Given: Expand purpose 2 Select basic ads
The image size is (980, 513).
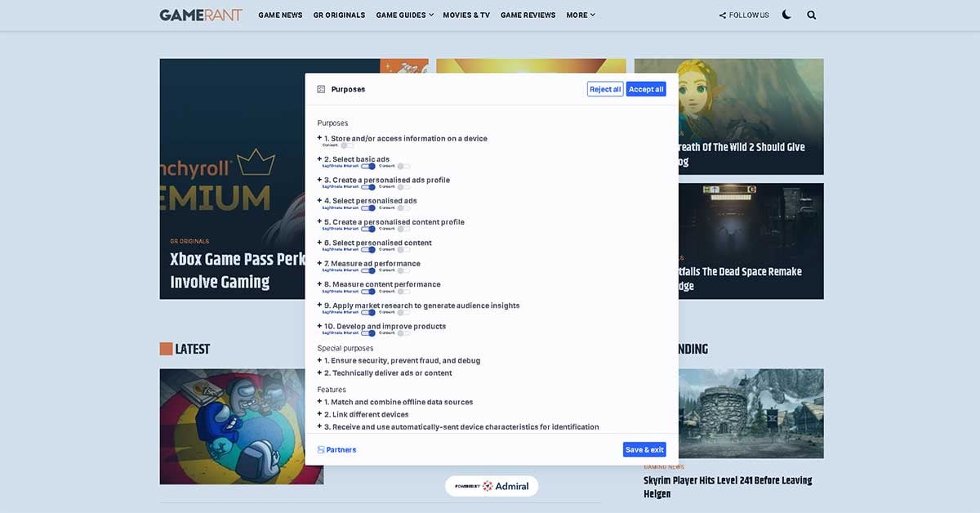Looking at the screenshot, I should (320, 159).
